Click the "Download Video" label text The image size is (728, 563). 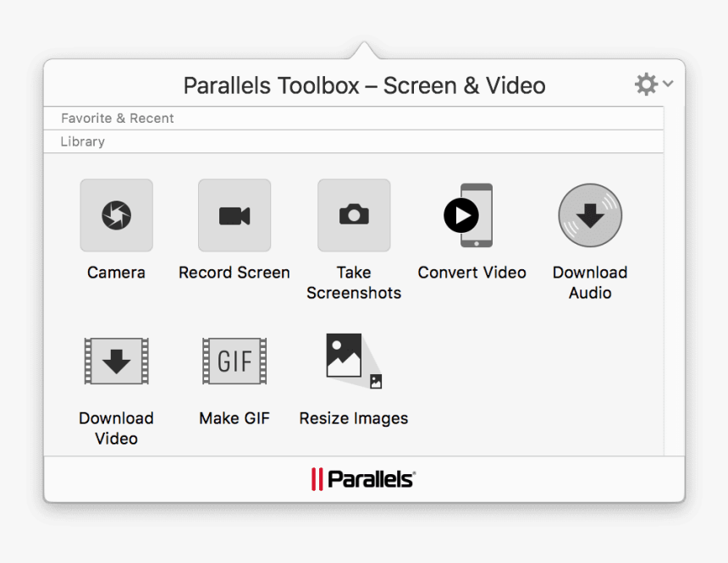pyautogui.click(x=116, y=428)
